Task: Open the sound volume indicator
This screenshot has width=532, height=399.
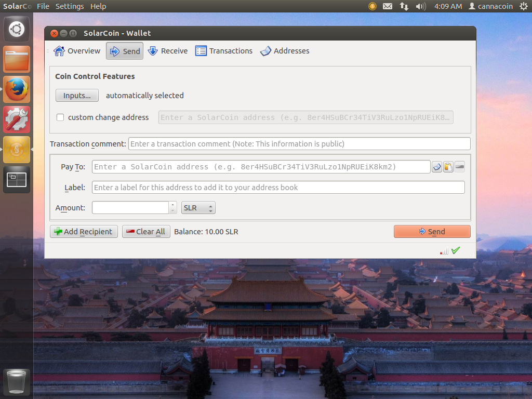Action: 421,6
